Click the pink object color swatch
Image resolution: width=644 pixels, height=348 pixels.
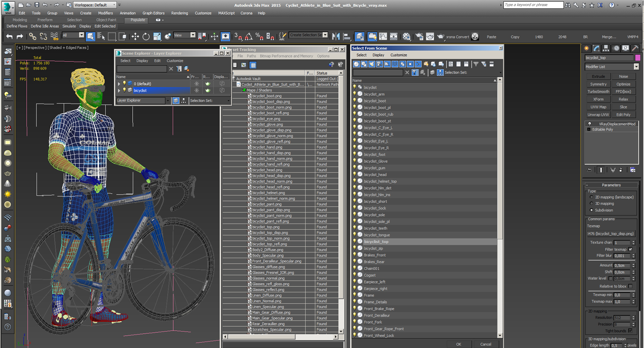638,58
